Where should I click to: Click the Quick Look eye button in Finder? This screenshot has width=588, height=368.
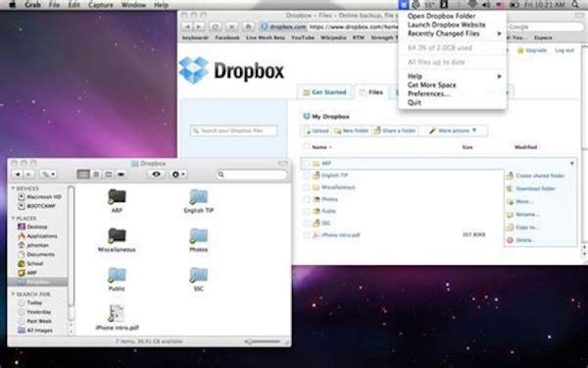(x=157, y=175)
